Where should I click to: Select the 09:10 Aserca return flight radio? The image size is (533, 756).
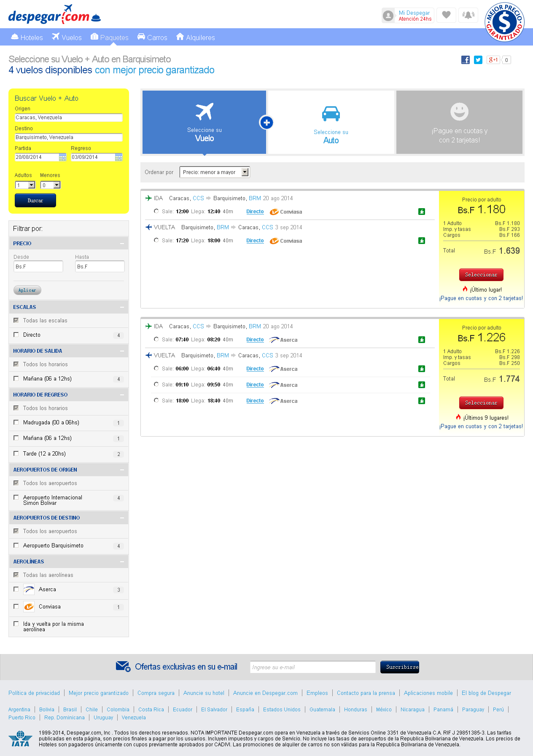coord(156,384)
